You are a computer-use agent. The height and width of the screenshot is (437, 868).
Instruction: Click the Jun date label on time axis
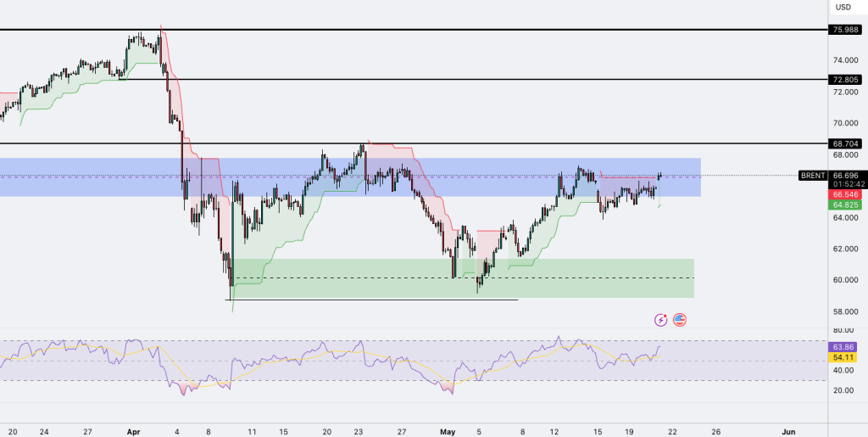pos(788,431)
